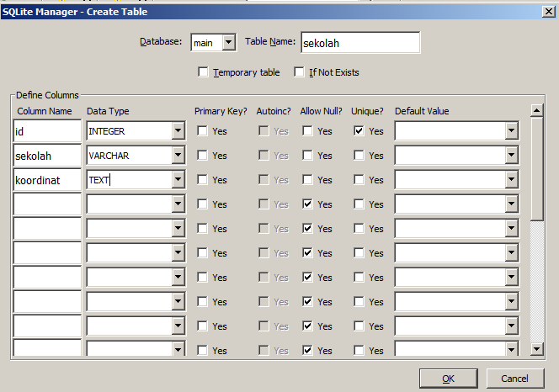Check Primary Key for the koordinat row
This screenshot has width=559, height=392.
[x=202, y=180]
